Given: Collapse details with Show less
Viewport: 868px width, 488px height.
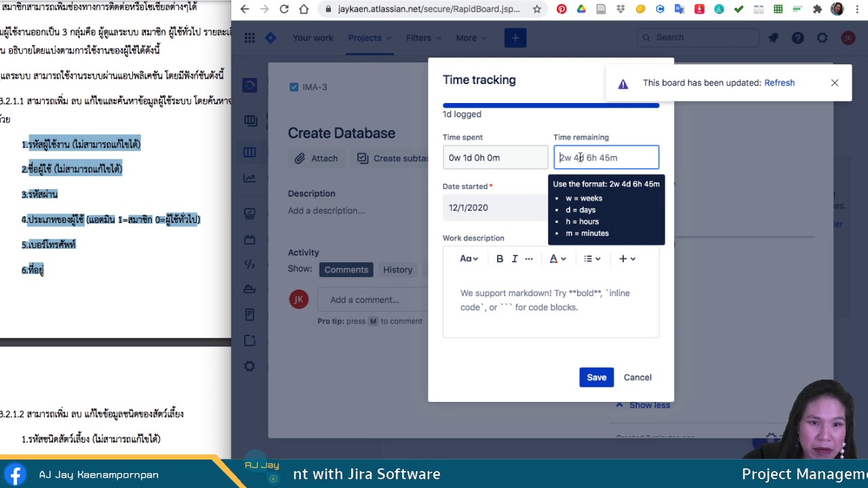Looking at the screenshot, I should (x=643, y=405).
